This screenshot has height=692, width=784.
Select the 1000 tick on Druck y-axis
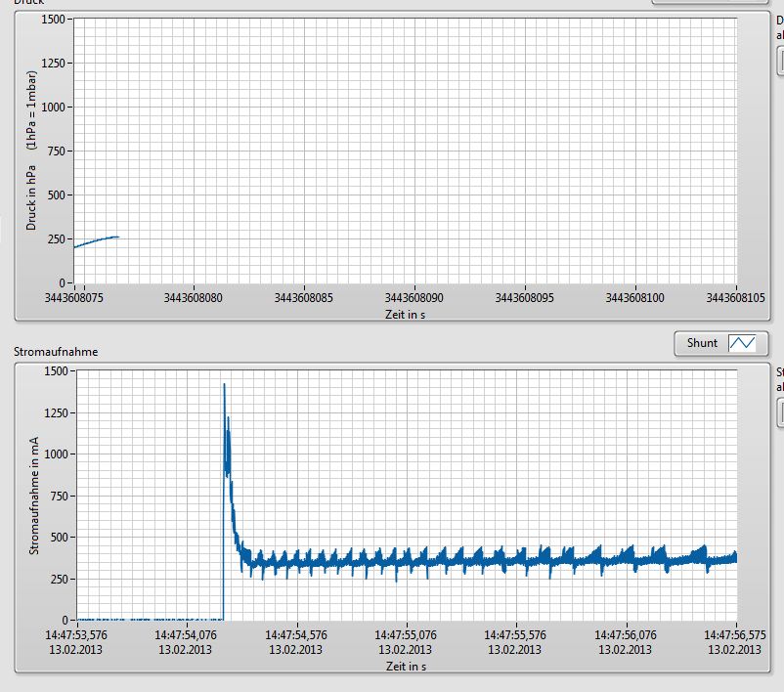tap(53, 107)
